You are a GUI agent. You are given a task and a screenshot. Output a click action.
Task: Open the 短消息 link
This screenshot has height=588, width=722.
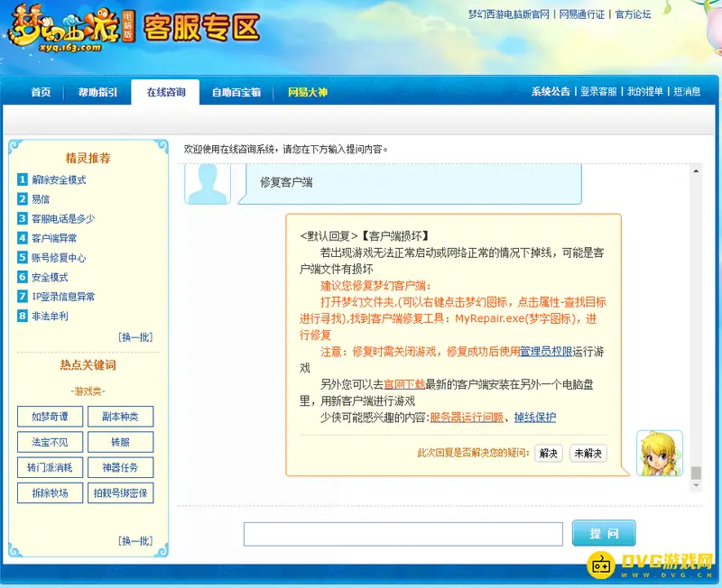[x=687, y=92]
